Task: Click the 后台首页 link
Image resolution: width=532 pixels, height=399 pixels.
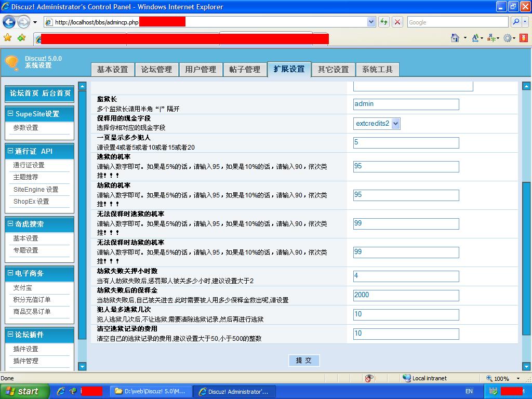Action: pos(56,94)
